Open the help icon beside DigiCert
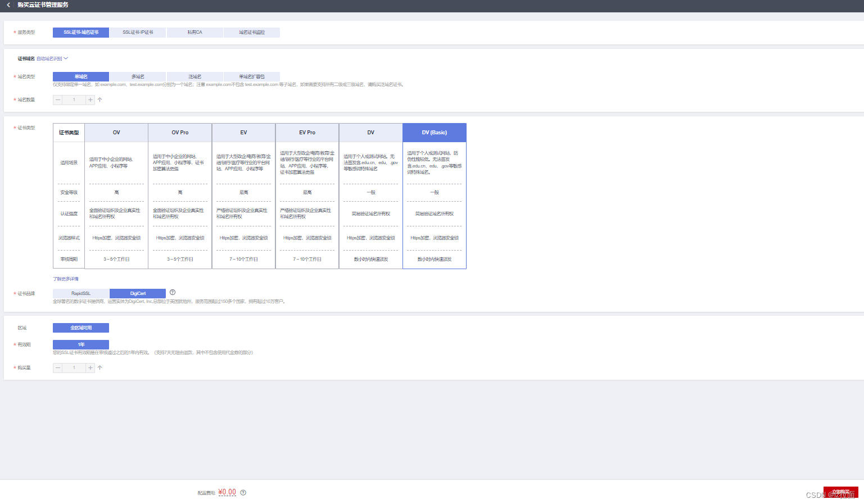864x504 pixels. pyautogui.click(x=173, y=292)
